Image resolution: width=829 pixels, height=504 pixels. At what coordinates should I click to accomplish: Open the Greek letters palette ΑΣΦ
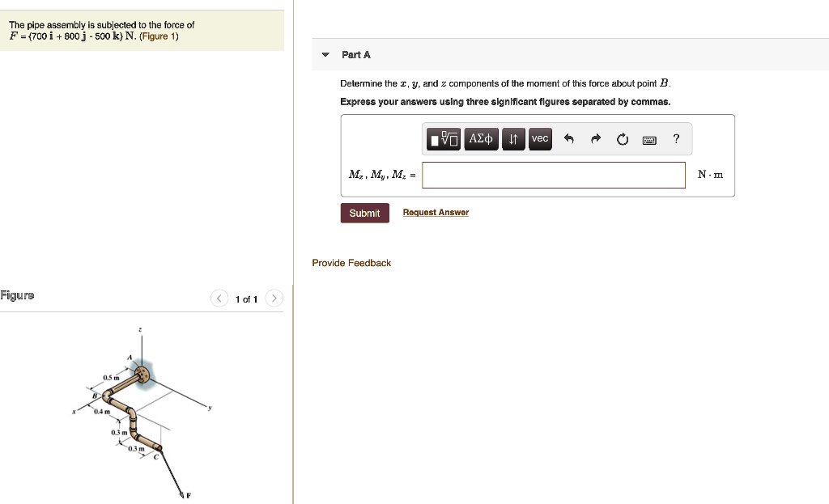pyautogui.click(x=481, y=138)
